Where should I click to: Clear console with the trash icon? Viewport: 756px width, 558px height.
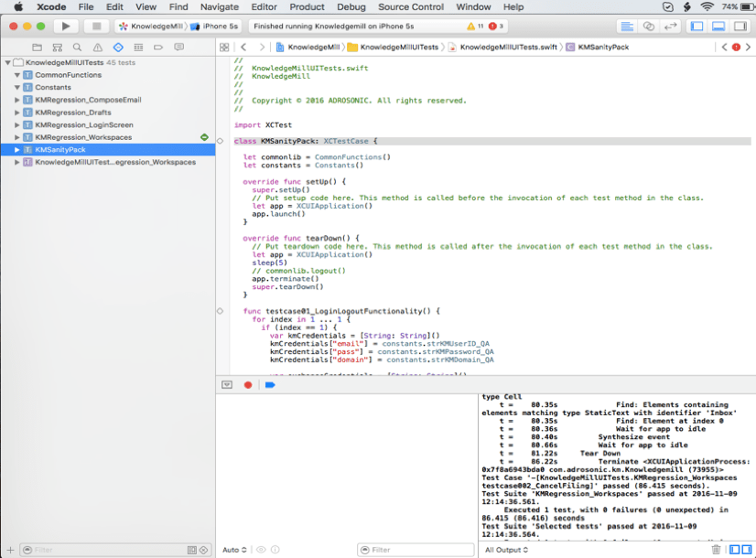[716, 550]
